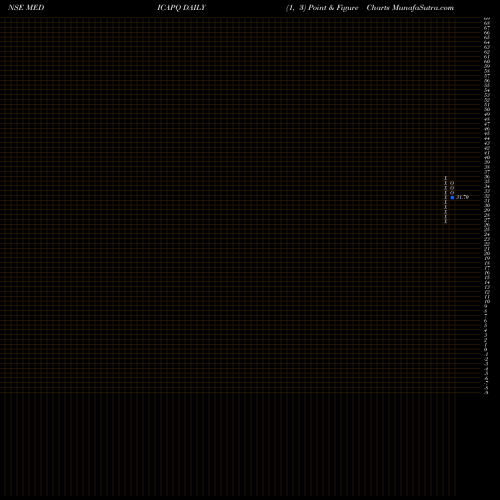Click the current price value beside the blue marker
500x500 pixels.
[x=462, y=197]
